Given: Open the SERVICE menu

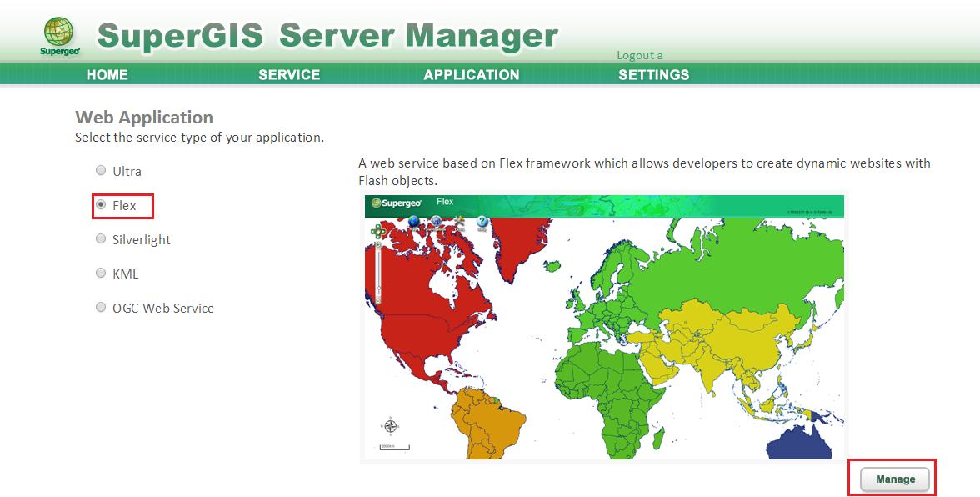Looking at the screenshot, I should (x=289, y=75).
